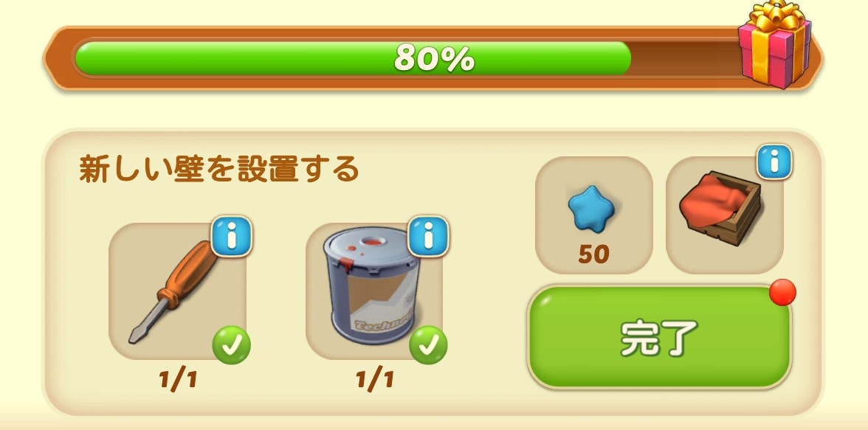Tap the 80% percentage label
This screenshot has height=430, width=868.
point(434,58)
